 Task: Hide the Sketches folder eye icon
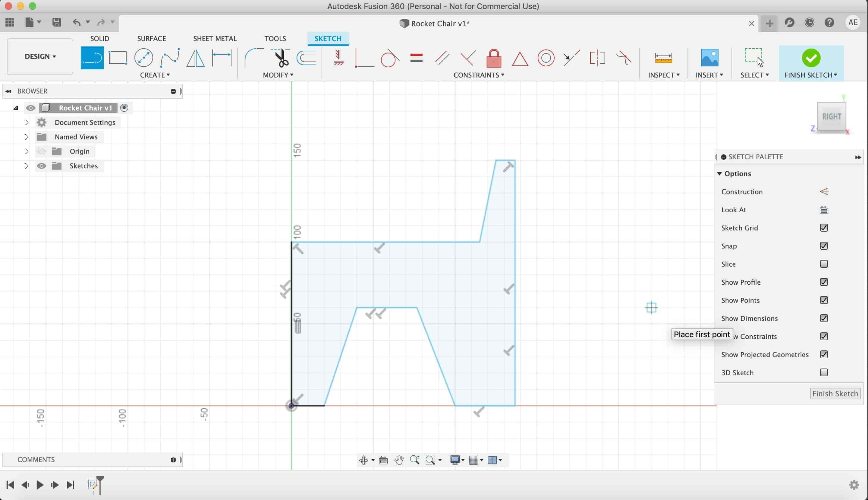(42, 166)
